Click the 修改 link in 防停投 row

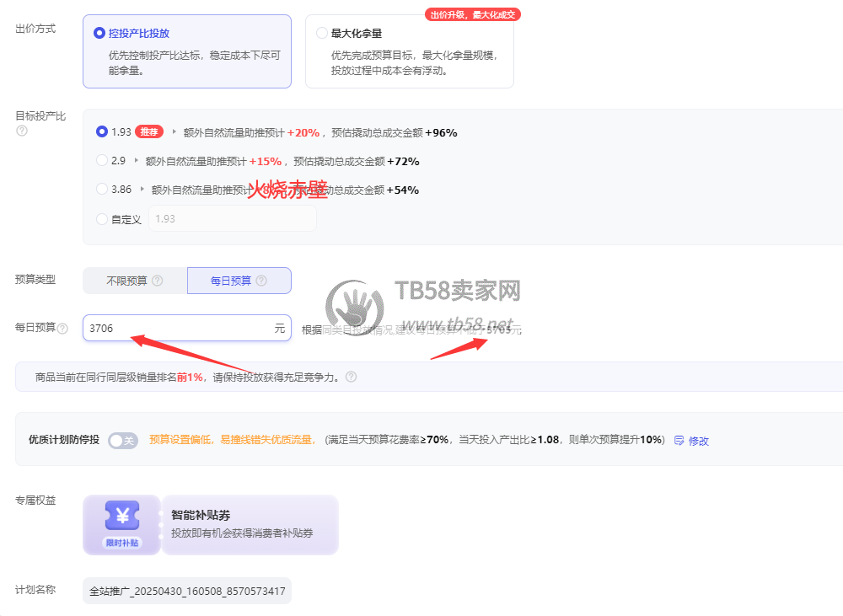point(699,441)
